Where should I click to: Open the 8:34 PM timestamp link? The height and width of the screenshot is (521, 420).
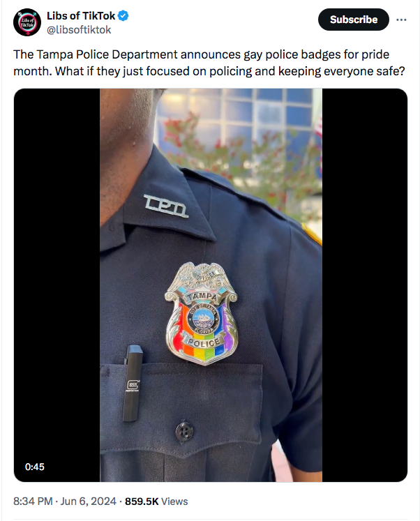pyautogui.click(x=33, y=501)
